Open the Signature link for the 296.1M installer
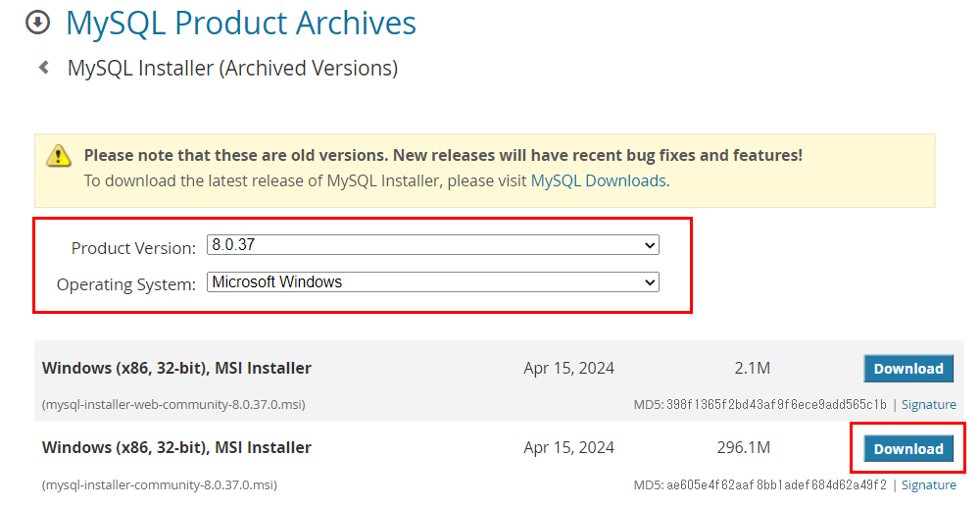Viewport: 980px width, 508px height. coord(928,484)
